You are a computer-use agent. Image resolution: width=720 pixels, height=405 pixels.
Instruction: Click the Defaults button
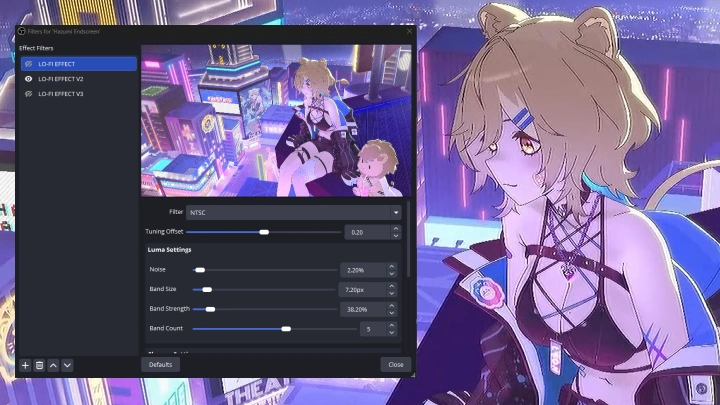(160, 365)
